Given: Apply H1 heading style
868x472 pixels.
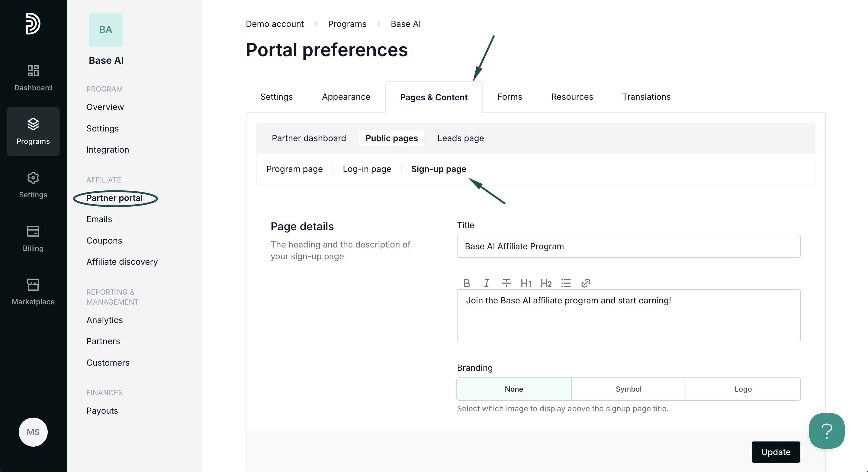Looking at the screenshot, I should (x=526, y=283).
